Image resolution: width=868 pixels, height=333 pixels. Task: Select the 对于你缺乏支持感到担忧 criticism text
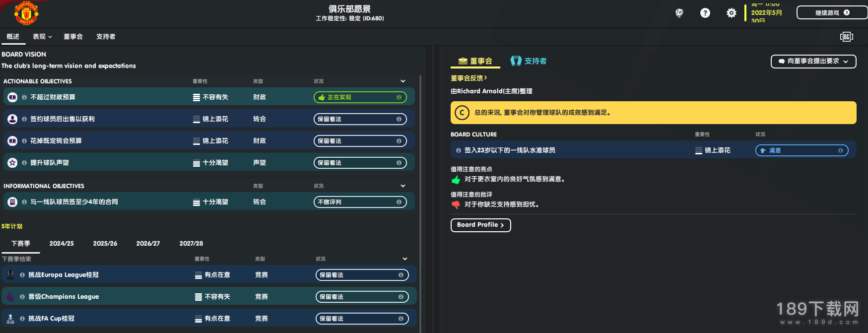pos(502,204)
